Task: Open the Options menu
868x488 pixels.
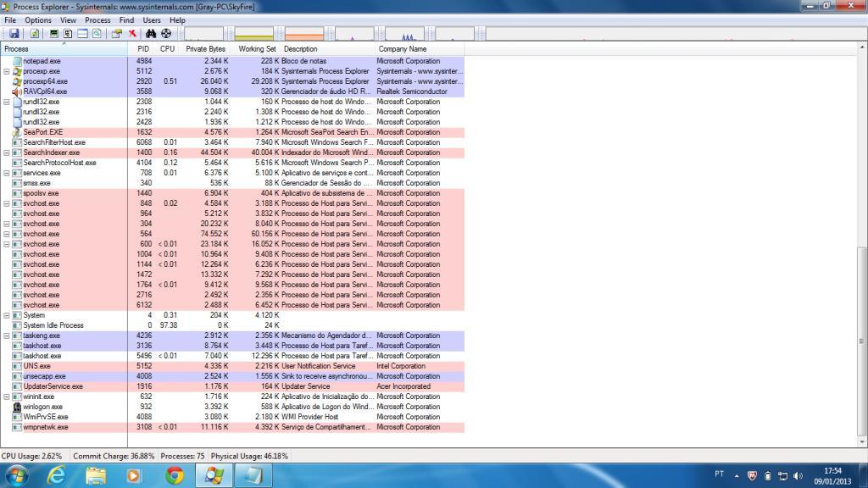Action: (37, 20)
